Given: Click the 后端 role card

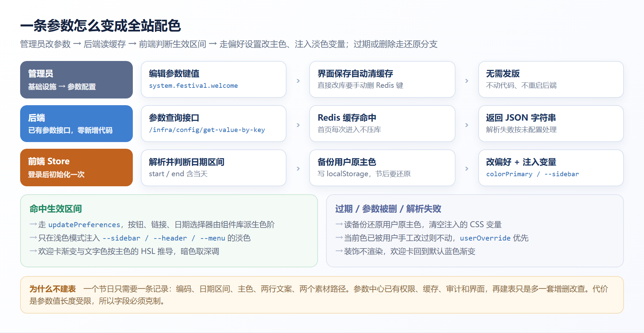Looking at the screenshot, I should pos(76,124).
